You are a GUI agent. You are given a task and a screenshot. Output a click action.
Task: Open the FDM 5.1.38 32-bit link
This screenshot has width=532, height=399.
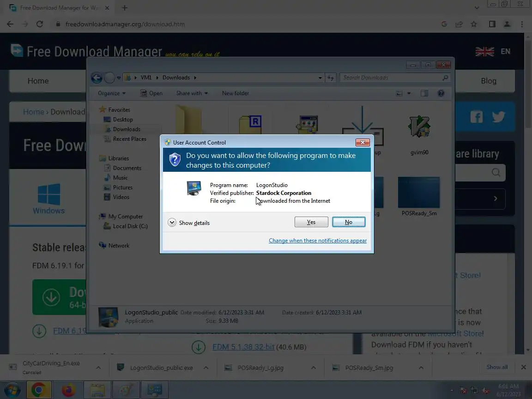pyautogui.click(x=243, y=347)
